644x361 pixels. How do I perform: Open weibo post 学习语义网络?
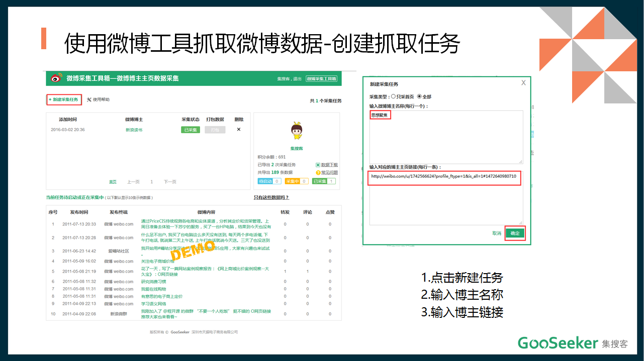pos(153,304)
